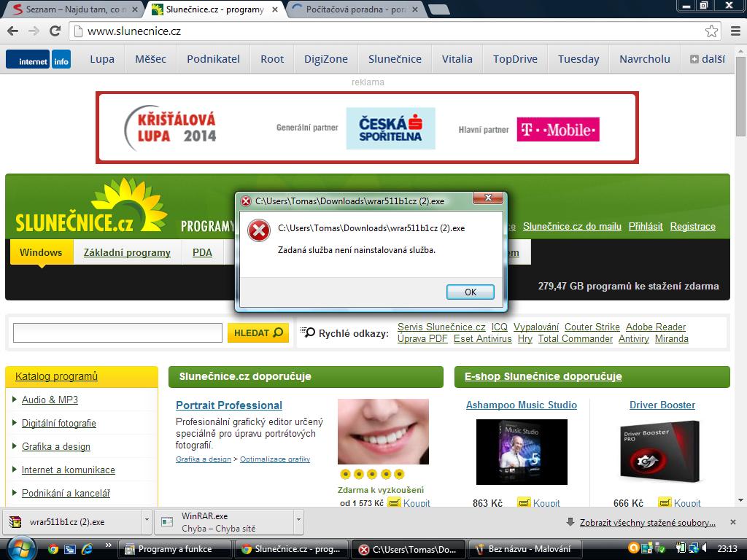Open the Eset Antivirus quick link

click(483, 338)
